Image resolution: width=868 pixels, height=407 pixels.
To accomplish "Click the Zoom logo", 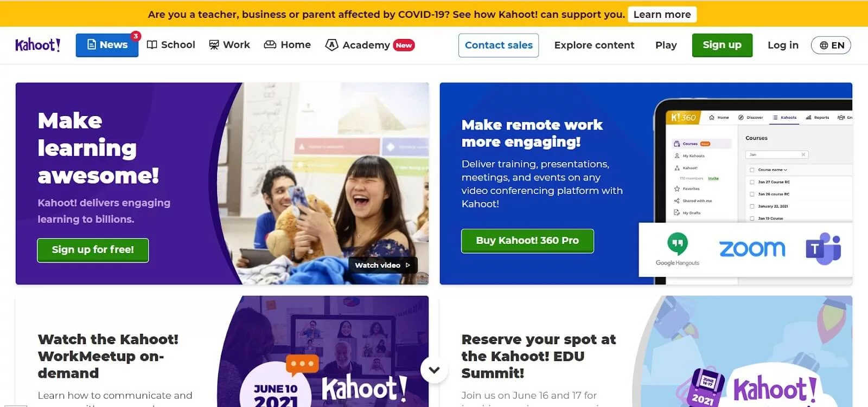I will 752,249.
